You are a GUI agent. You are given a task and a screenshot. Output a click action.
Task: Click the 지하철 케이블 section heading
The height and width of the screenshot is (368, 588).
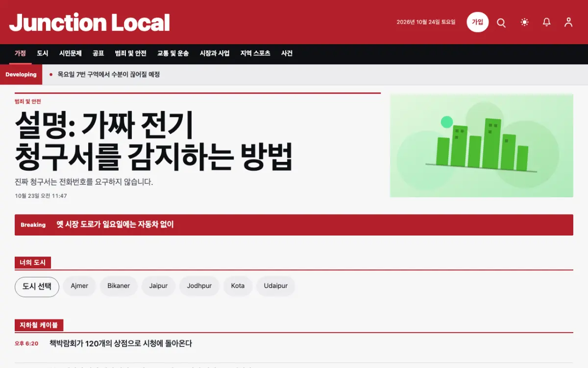coord(39,325)
